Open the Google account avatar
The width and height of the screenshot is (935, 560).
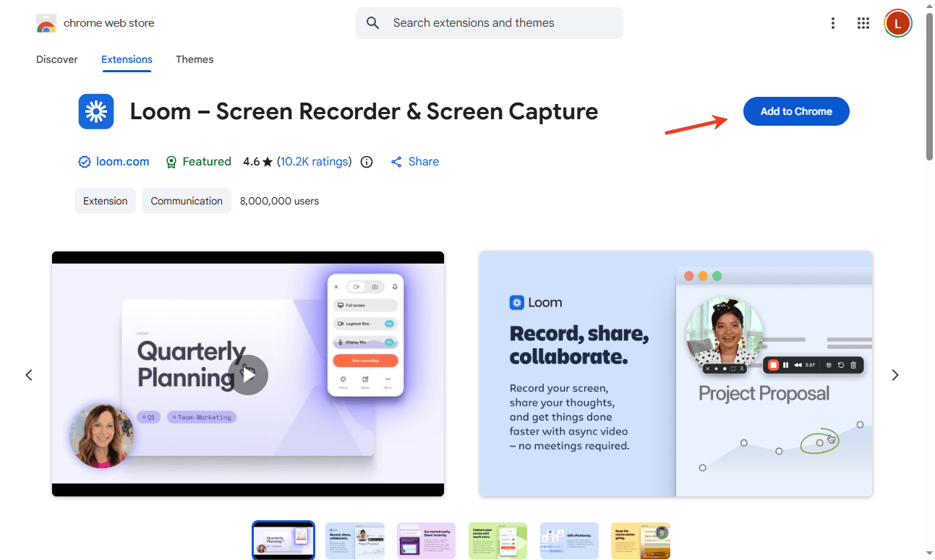(897, 23)
